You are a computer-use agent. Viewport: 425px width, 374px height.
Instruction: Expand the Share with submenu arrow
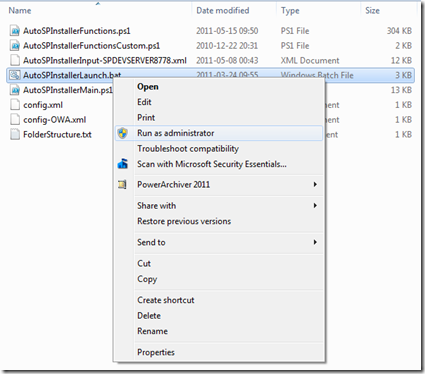coord(315,206)
